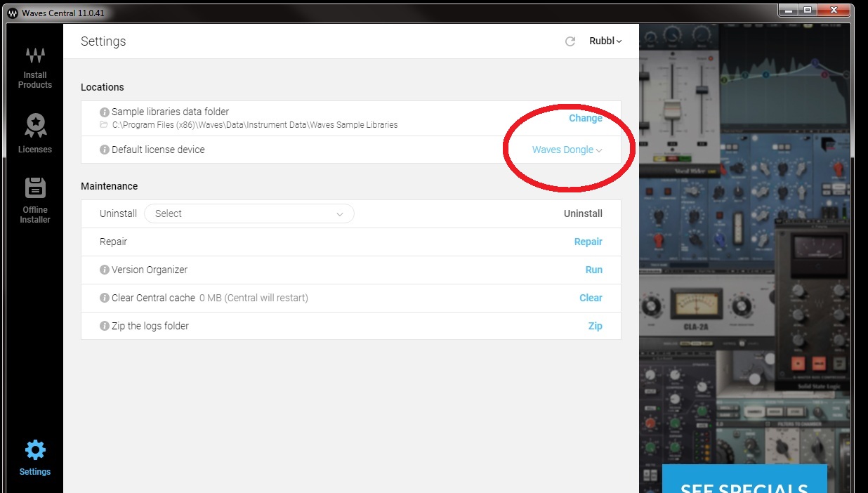Click the Maintenance section heading

(109, 186)
